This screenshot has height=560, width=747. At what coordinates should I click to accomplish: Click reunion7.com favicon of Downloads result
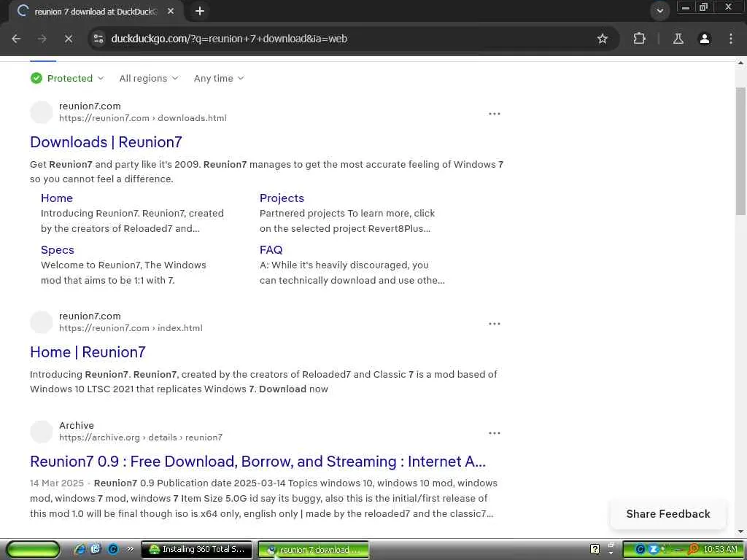pyautogui.click(x=42, y=112)
